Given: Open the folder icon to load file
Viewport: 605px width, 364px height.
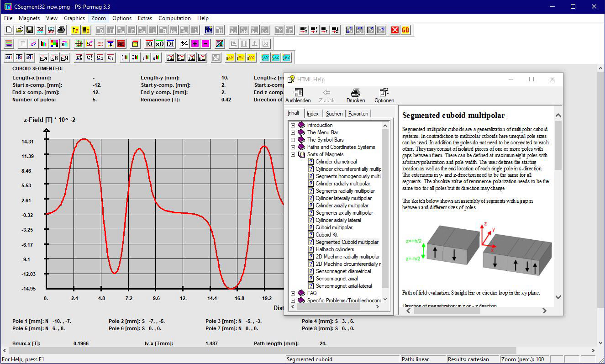Looking at the screenshot, I should 19,30.
